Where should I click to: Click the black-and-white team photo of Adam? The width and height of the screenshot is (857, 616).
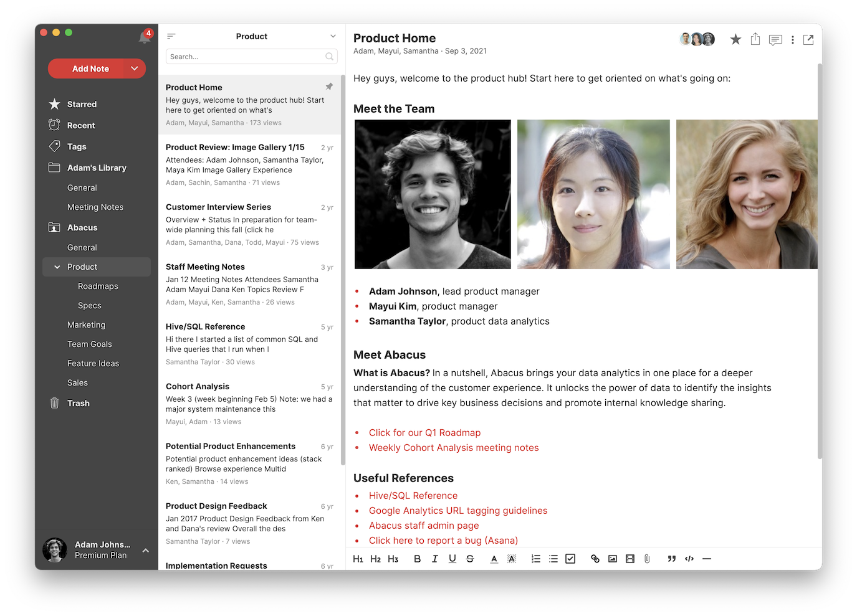click(433, 194)
